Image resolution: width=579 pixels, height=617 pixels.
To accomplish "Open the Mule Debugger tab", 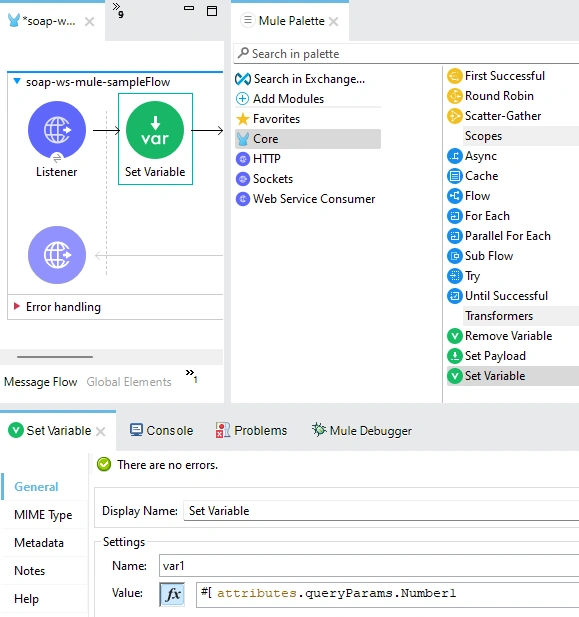I will coord(362,430).
